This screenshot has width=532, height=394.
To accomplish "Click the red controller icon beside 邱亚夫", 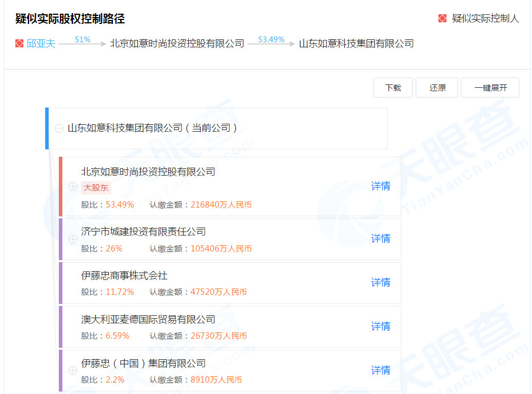I will pos(19,43).
